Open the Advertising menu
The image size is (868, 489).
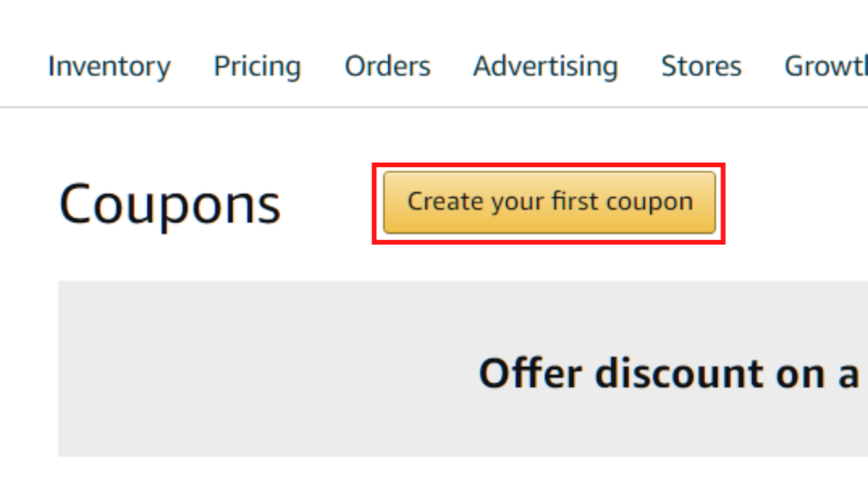(x=545, y=67)
